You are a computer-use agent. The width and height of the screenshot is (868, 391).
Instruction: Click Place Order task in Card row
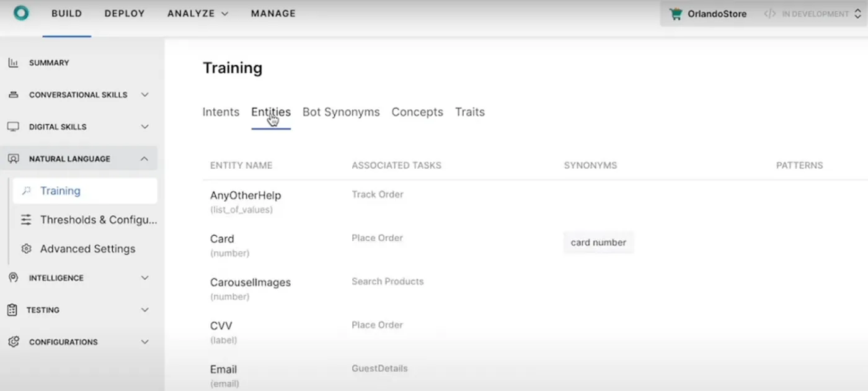(377, 238)
